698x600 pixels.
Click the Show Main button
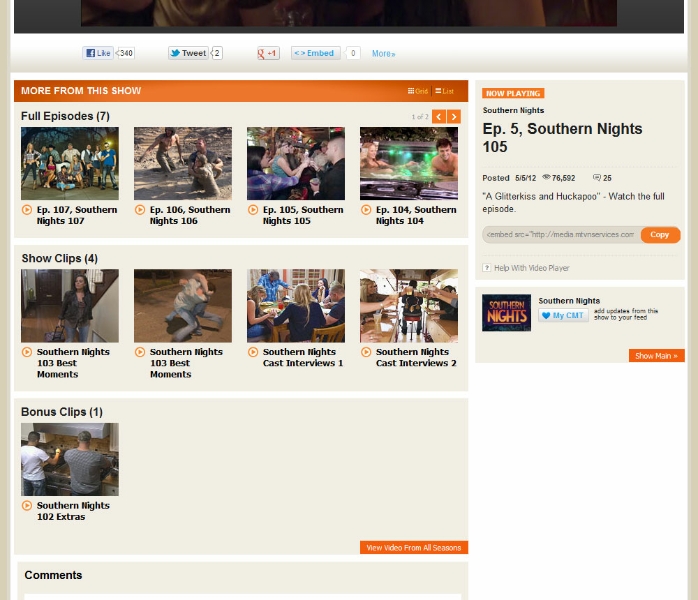click(656, 356)
